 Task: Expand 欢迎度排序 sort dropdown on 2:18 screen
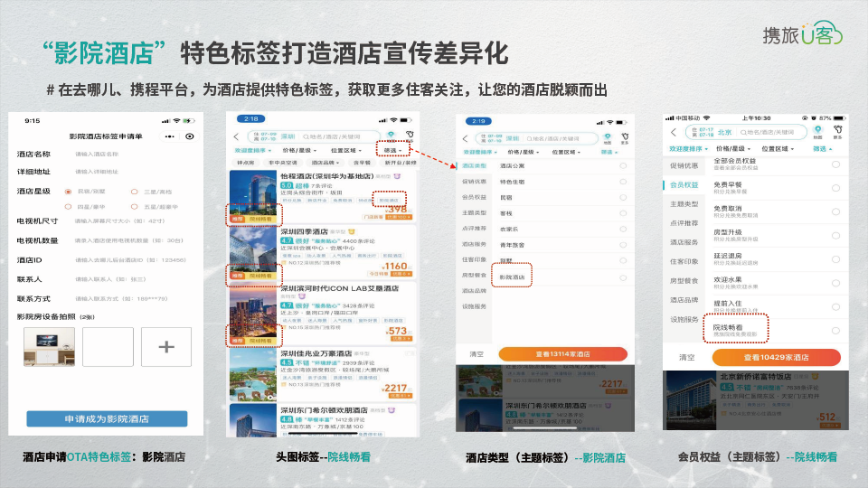tap(253, 150)
